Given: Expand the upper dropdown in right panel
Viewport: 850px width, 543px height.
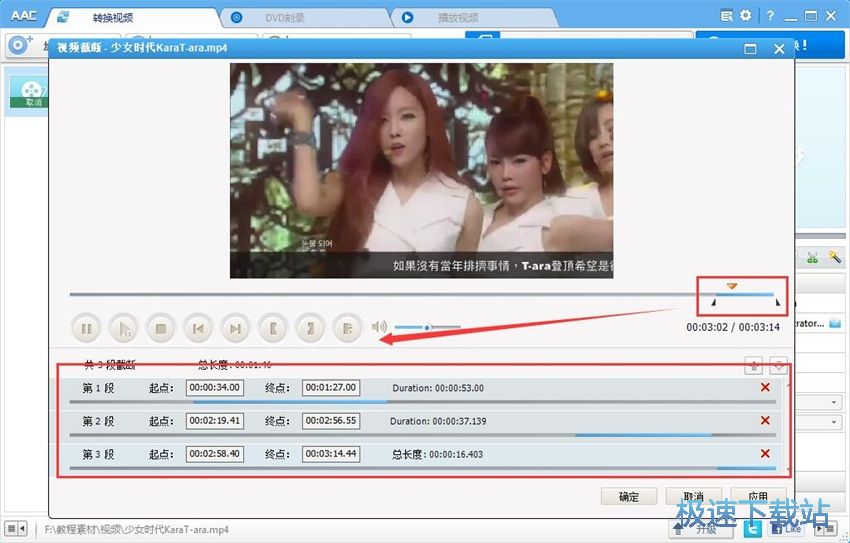Looking at the screenshot, I should pyautogui.click(x=834, y=402).
